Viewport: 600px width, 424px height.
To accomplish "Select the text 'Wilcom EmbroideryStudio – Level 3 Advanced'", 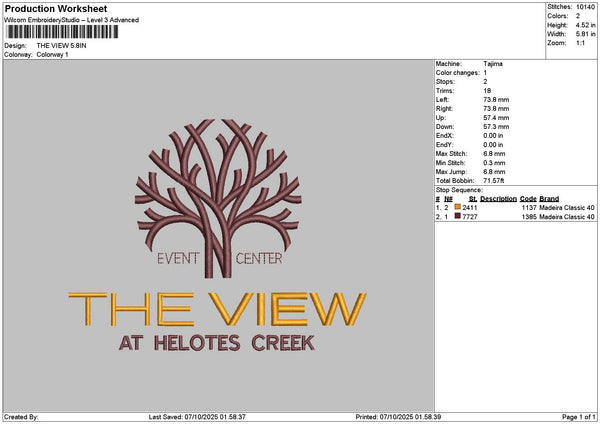I will coord(72,20).
